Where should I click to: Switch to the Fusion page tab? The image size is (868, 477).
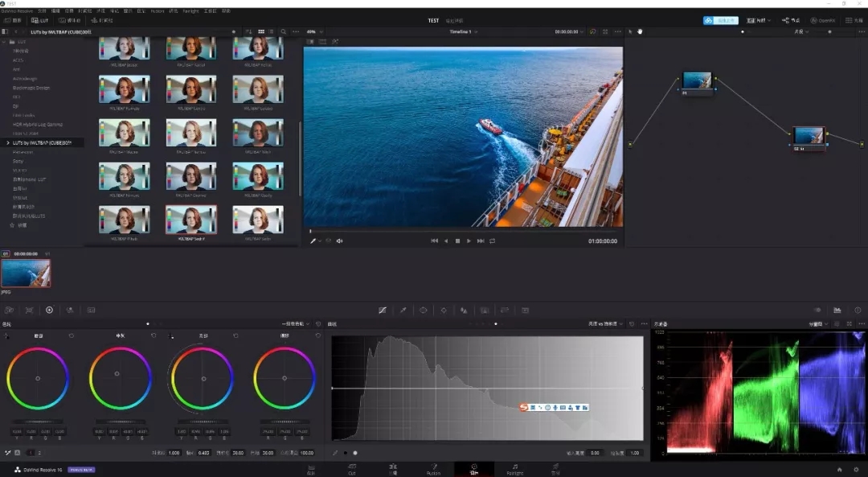pos(433,469)
